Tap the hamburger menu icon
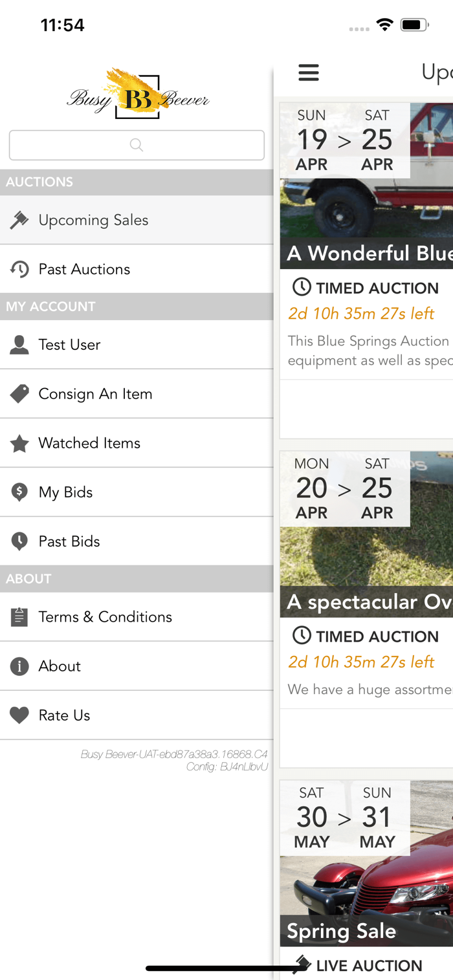Screen dimensions: 453x980 point(309,72)
